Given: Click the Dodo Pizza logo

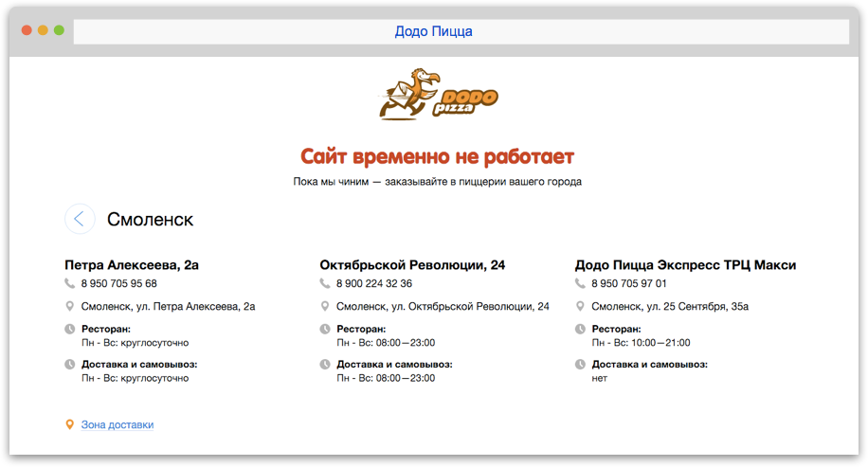Looking at the screenshot, I should point(438,94).
